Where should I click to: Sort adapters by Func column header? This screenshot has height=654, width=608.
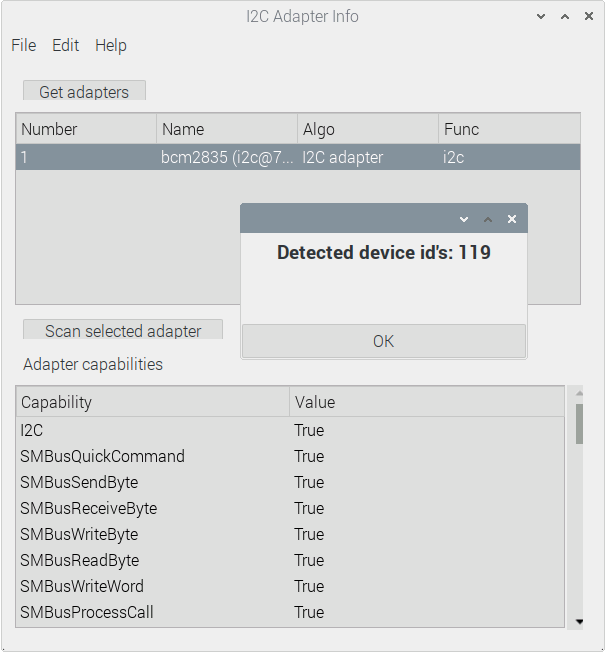point(508,129)
